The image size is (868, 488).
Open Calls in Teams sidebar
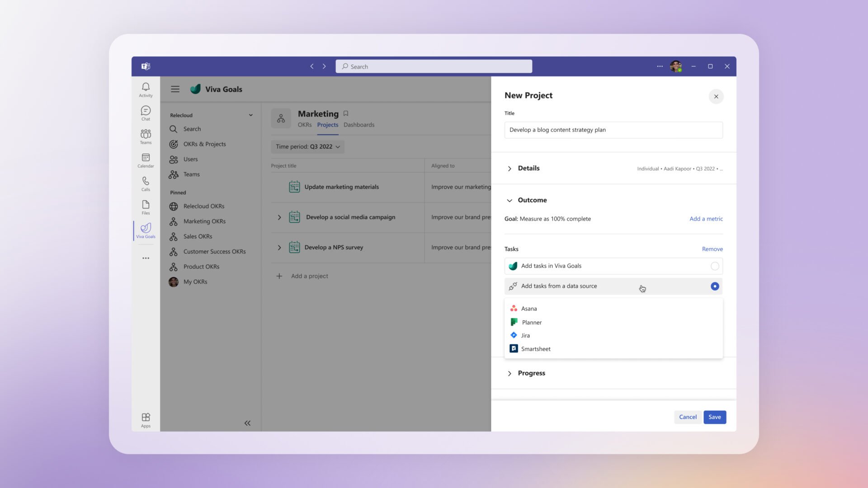tap(146, 183)
